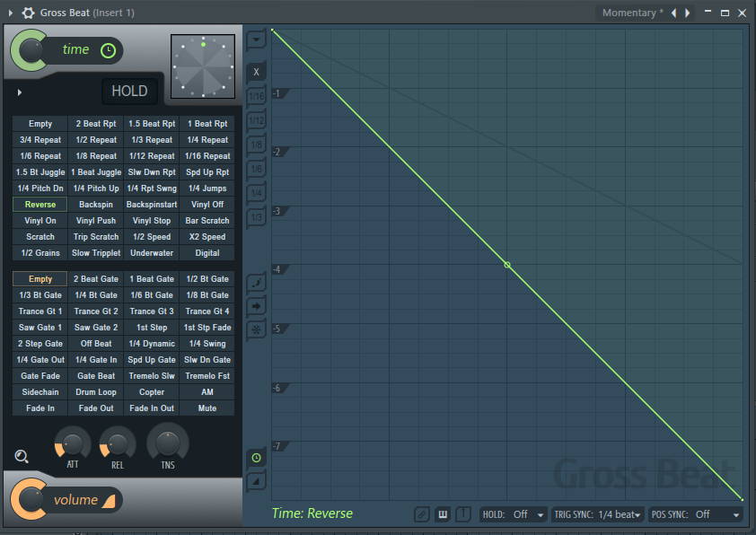Select the Trance Gt 1 preset

[x=40, y=311]
